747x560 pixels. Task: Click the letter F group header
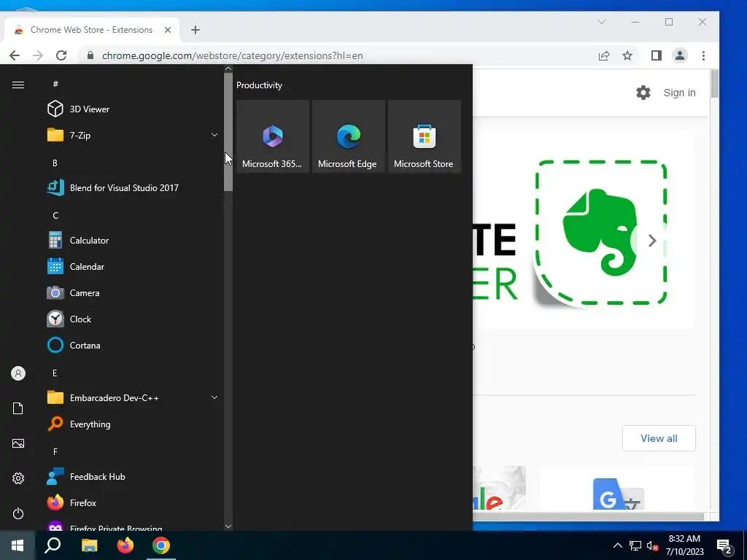click(x=55, y=451)
